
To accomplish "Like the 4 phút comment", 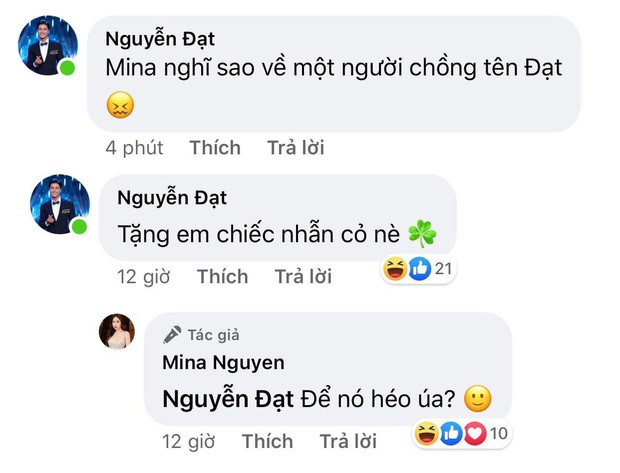I will [x=215, y=148].
